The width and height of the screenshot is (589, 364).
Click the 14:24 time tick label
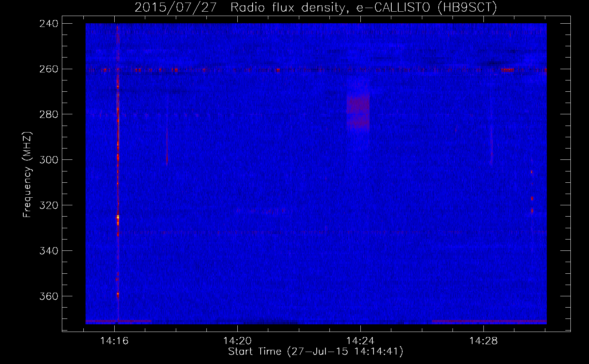click(360, 341)
